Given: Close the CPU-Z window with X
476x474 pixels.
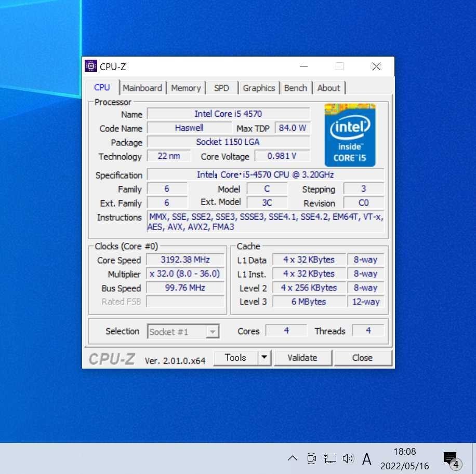Looking at the screenshot, I should pos(376,66).
